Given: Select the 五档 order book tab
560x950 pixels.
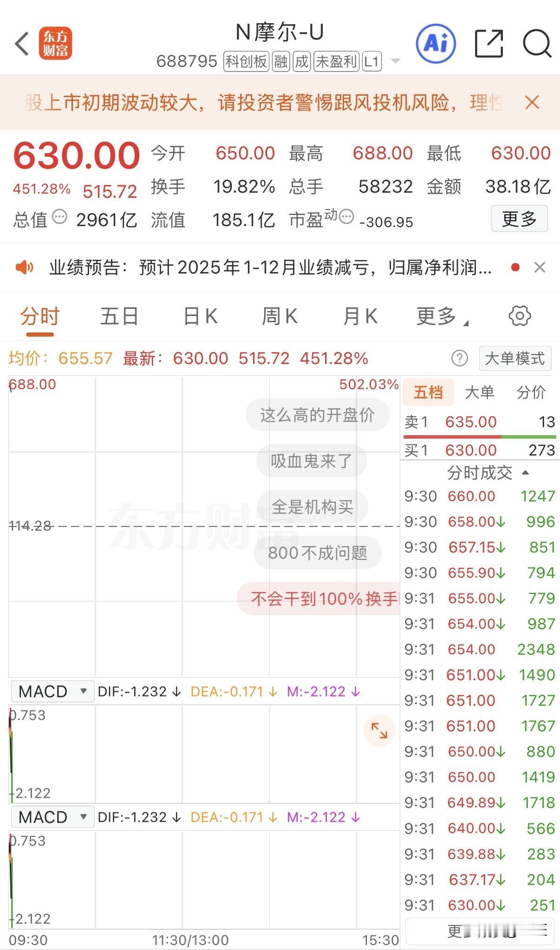Looking at the screenshot, I should click(428, 392).
